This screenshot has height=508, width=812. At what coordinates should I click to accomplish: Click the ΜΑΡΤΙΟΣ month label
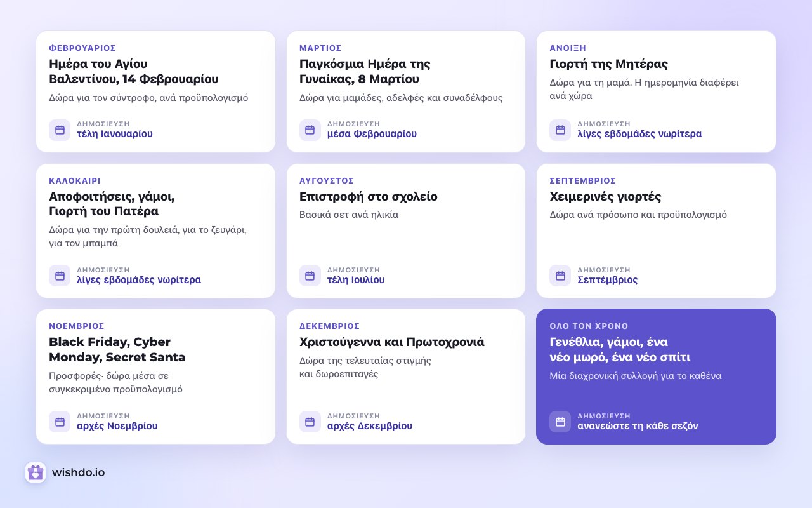(320, 48)
